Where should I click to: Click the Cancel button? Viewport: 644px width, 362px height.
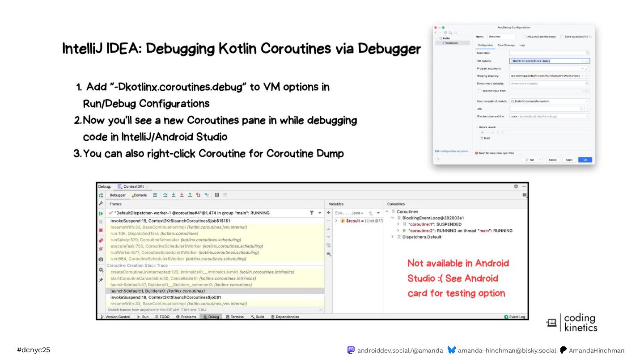553,160
